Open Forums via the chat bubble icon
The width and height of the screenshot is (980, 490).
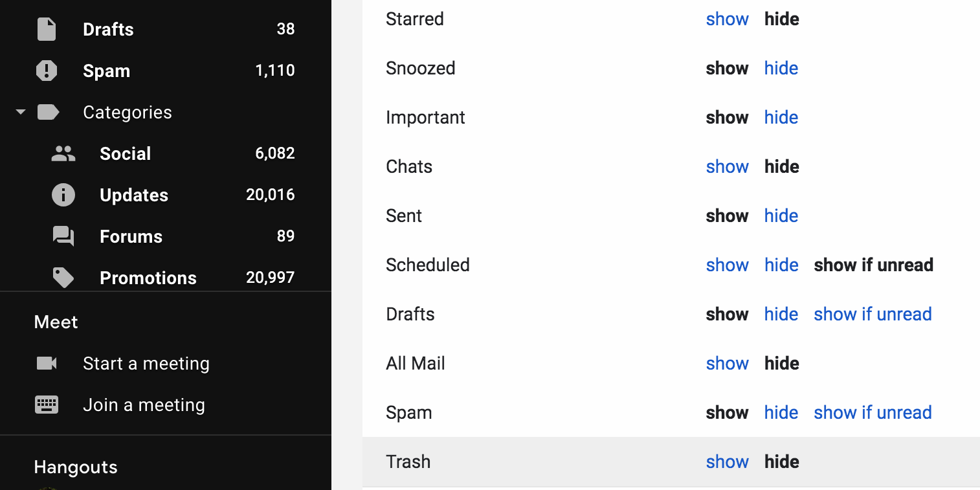point(63,236)
